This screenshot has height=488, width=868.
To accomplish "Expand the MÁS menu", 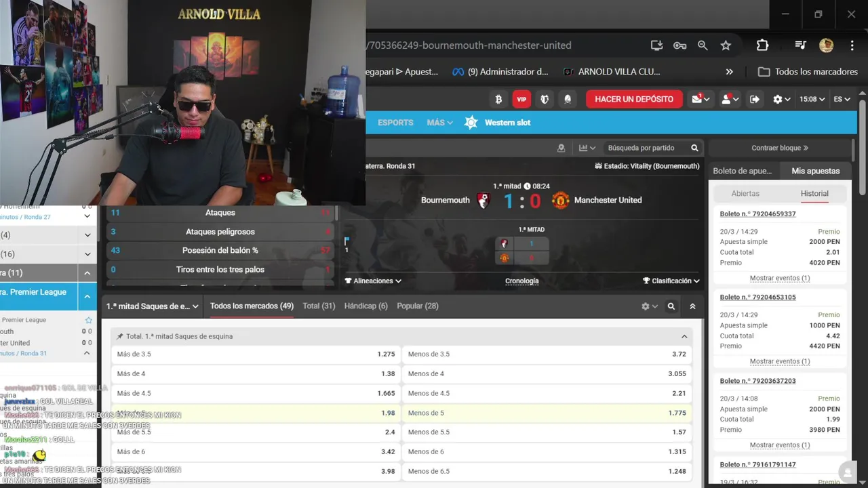I will [x=439, y=123].
